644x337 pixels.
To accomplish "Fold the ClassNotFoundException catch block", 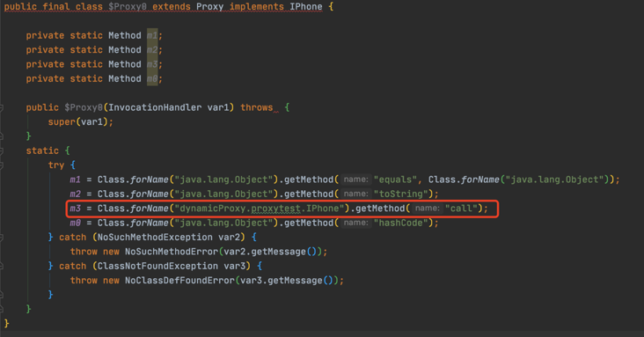I will 1,267.
